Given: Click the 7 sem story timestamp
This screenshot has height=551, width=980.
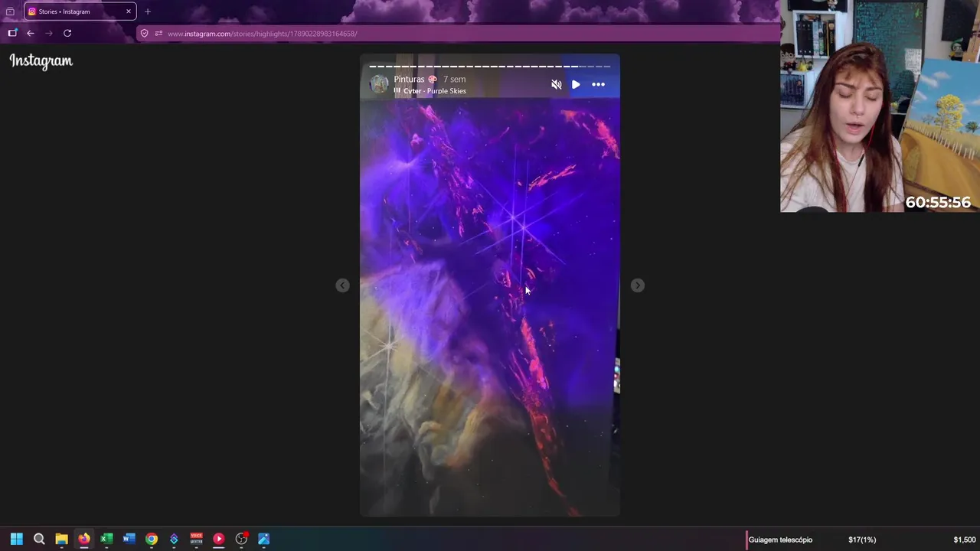Looking at the screenshot, I should [454, 80].
